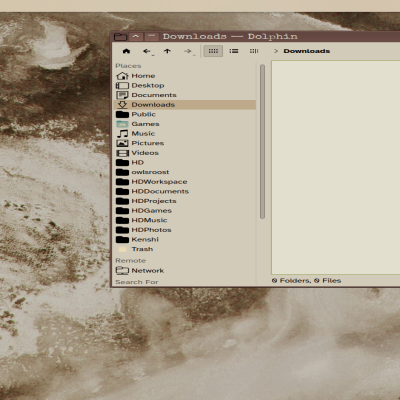The width and height of the screenshot is (400, 400).
Task: Click the Search For section header
Action: tap(137, 282)
